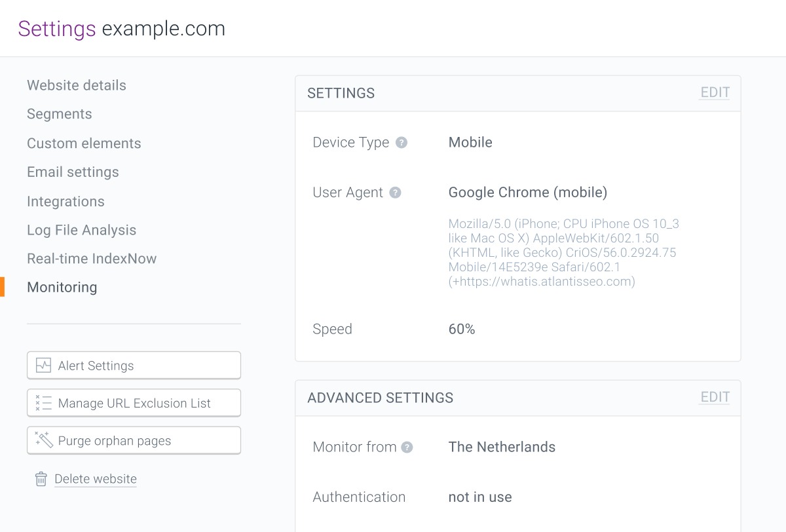Click the URL exclusion list icon

tap(43, 403)
